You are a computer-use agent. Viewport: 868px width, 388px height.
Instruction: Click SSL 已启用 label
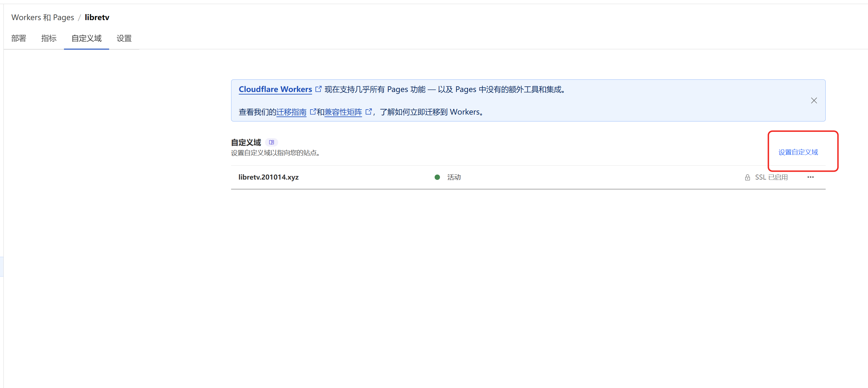[771, 177]
